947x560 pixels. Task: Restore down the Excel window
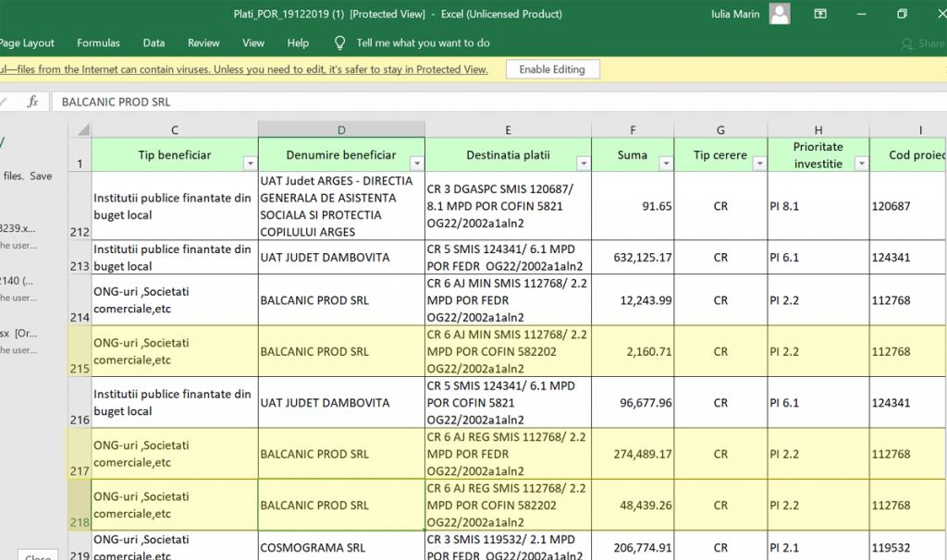(x=902, y=13)
